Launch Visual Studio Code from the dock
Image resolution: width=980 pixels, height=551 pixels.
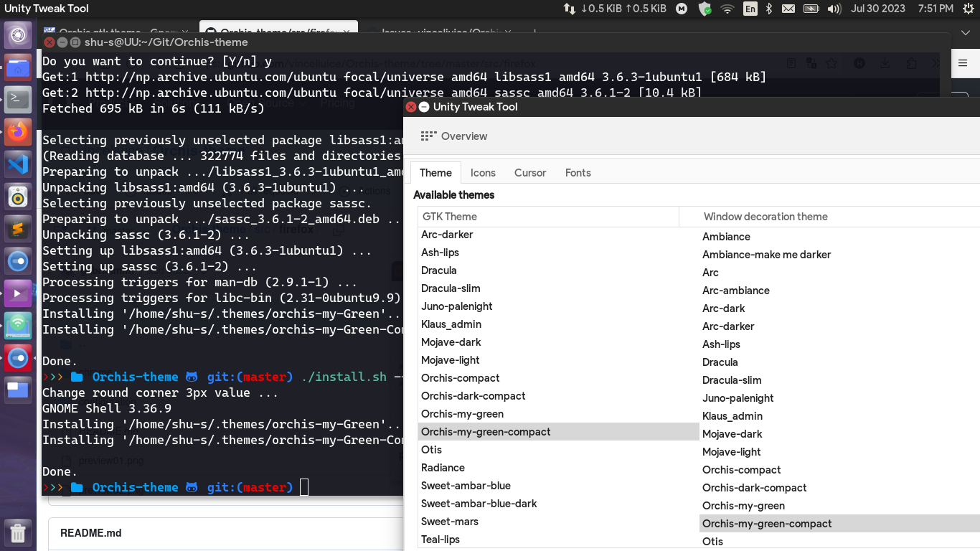click(x=18, y=164)
